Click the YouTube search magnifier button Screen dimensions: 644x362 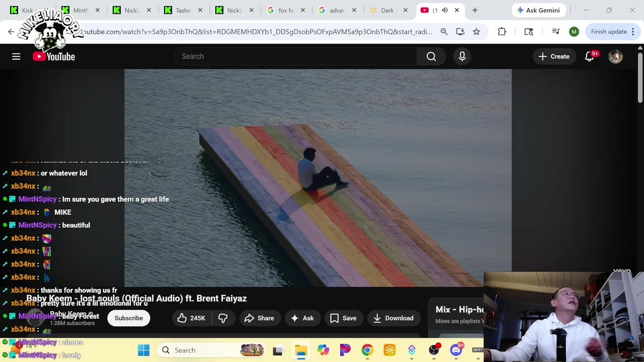431,56
